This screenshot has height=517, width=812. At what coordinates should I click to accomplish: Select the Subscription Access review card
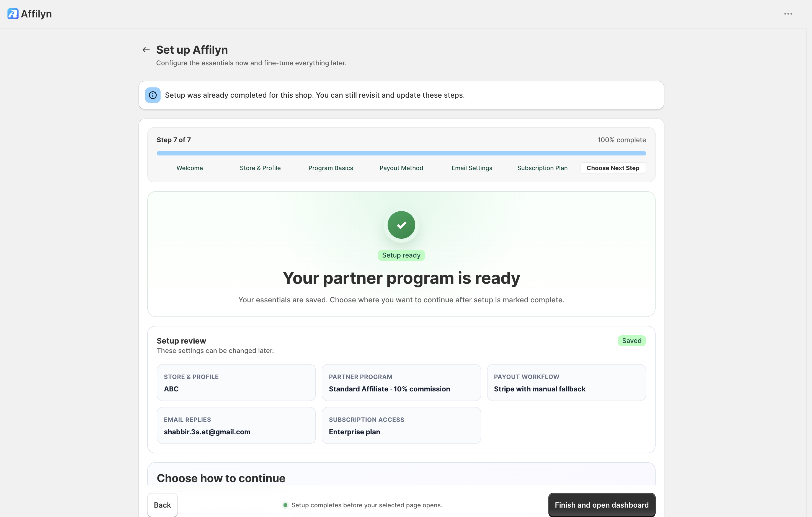(401, 425)
